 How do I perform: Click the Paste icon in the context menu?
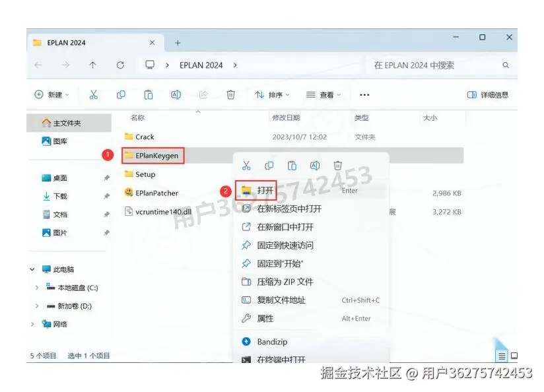292,166
